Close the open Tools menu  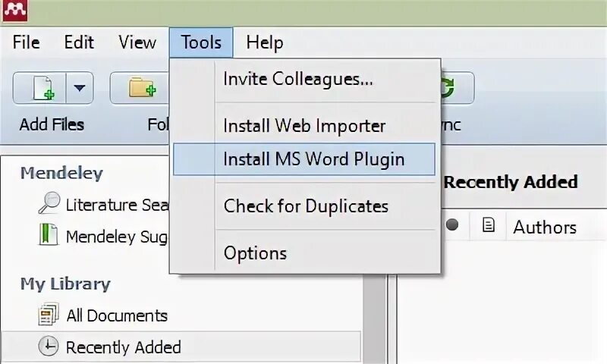(201, 42)
